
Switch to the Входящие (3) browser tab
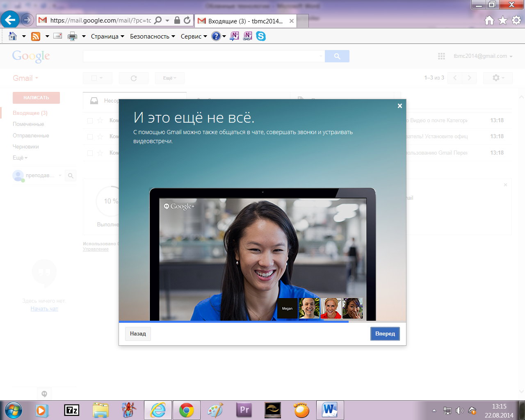(x=245, y=21)
